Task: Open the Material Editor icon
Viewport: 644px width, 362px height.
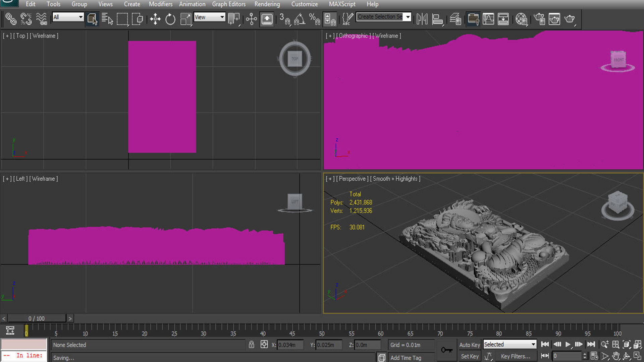Action: tap(521, 19)
